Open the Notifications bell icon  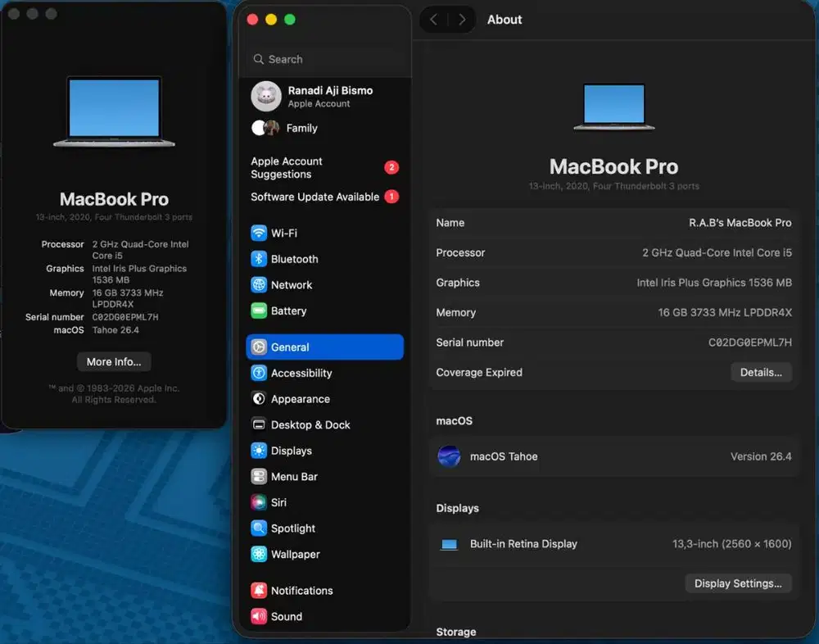(259, 591)
